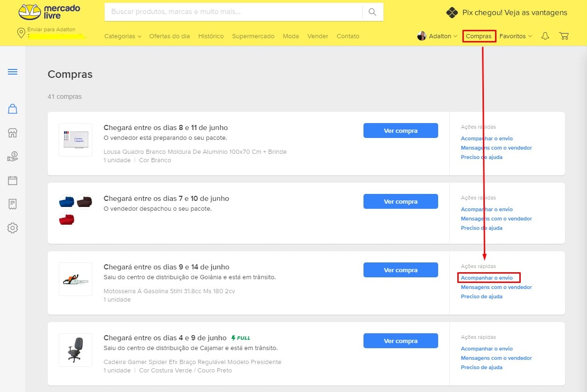Image resolution: width=587 pixels, height=392 pixels.
Task: Open the hamburger sidebar menu
Action: click(x=13, y=72)
